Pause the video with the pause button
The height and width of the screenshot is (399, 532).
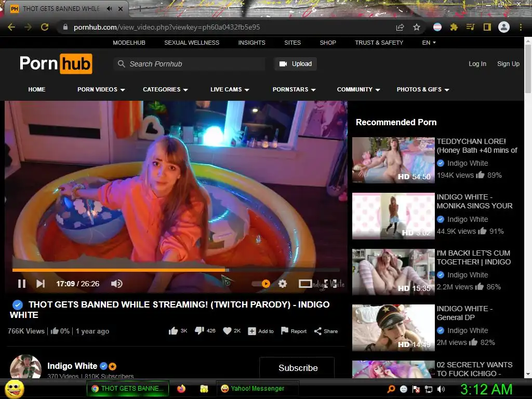point(22,284)
